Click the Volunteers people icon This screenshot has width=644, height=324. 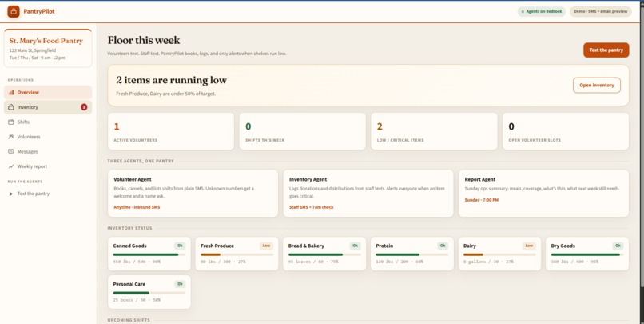[x=11, y=137]
